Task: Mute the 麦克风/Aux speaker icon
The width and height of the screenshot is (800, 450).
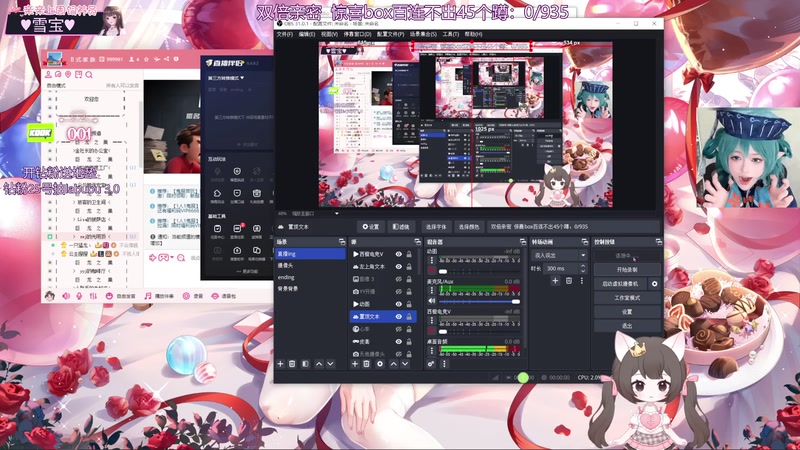Action: click(432, 301)
